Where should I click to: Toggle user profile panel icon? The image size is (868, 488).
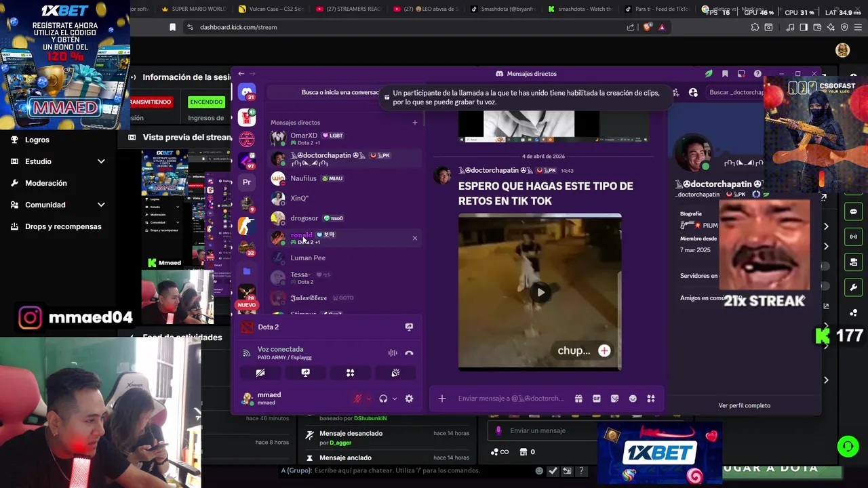pyautogui.click(x=693, y=92)
